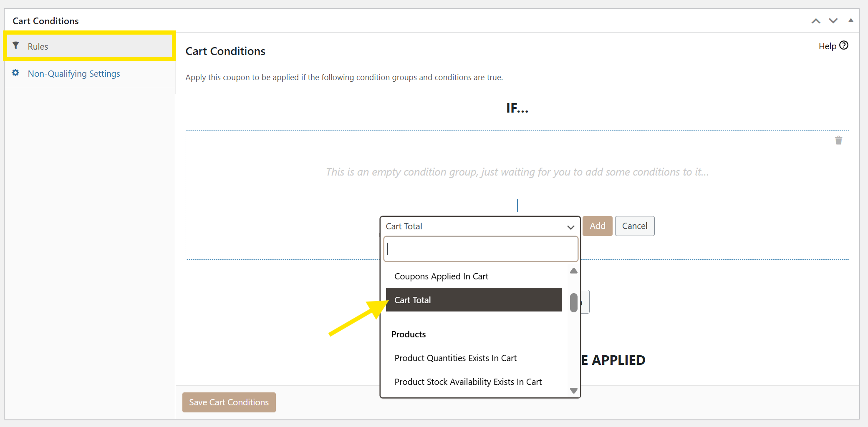This screenshot has width=868, height=427.
Task: Click Save Cart Conditions button
Action: (229, 402)
